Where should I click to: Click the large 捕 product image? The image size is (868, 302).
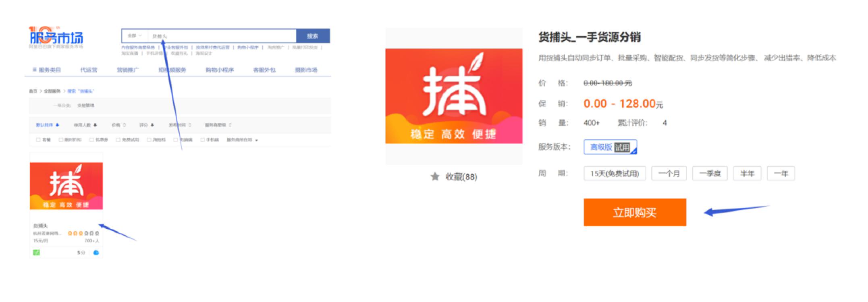454,96
